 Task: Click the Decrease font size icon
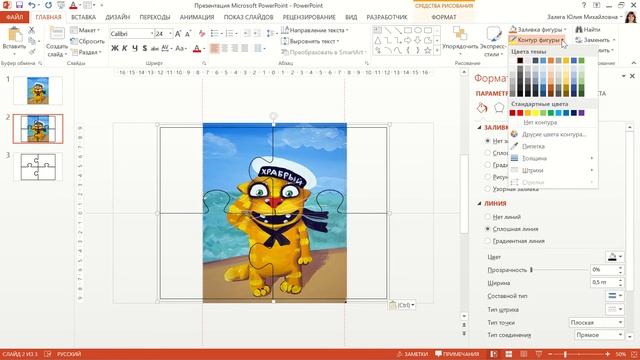[188, 34]
